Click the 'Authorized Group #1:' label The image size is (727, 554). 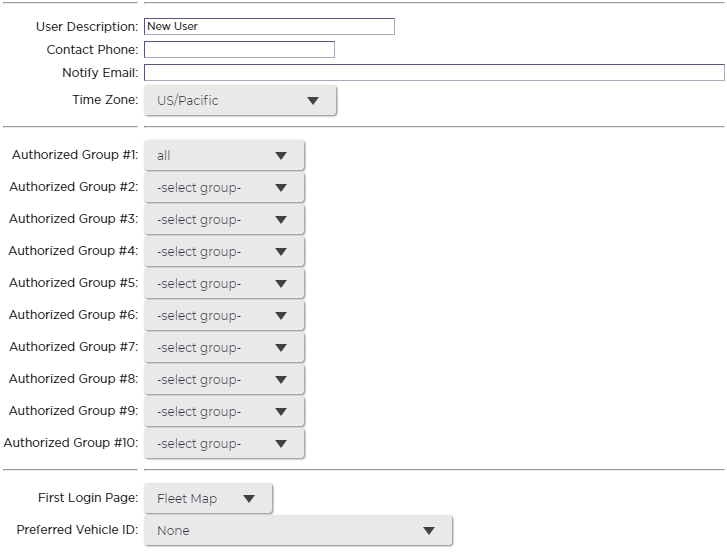tap(75, 155)
